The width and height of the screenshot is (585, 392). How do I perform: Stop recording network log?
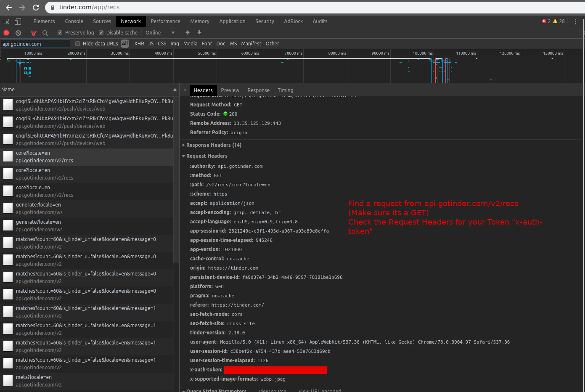pos(6,33)
